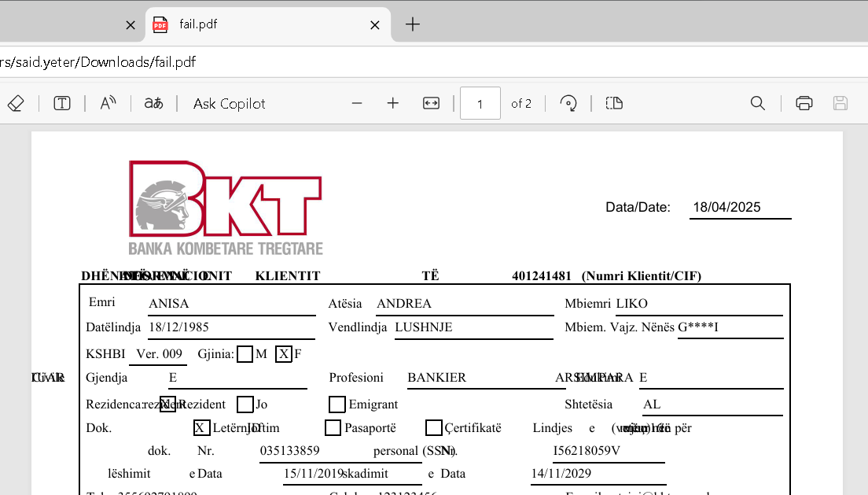Click Ask Copilot button

pos(229,103)
